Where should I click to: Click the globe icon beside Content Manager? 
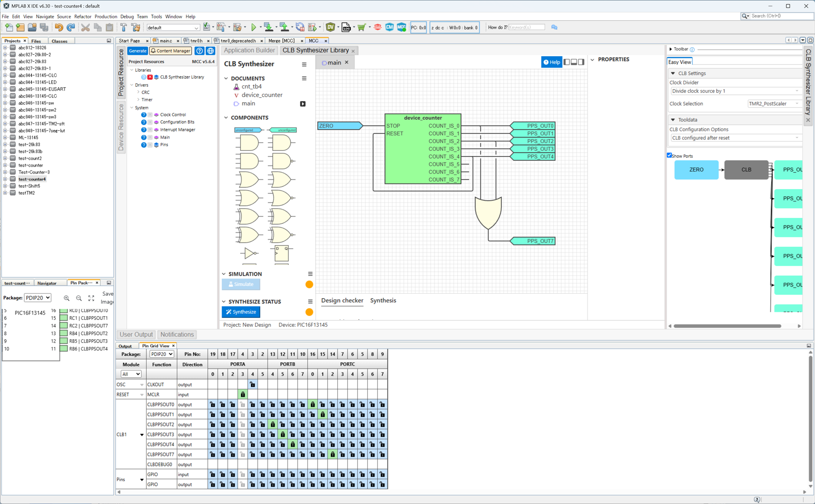tap(210, 51)
